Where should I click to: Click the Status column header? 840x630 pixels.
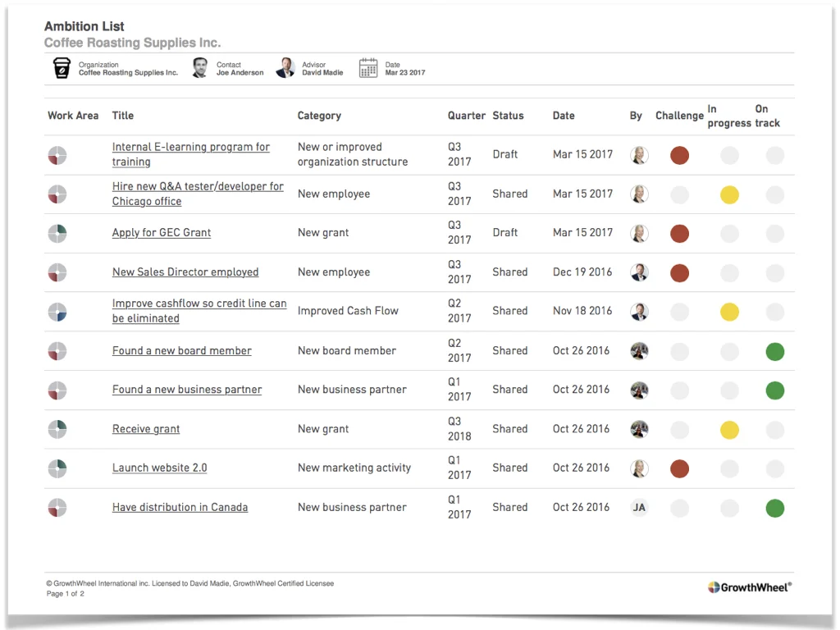[x=508, y=116]
